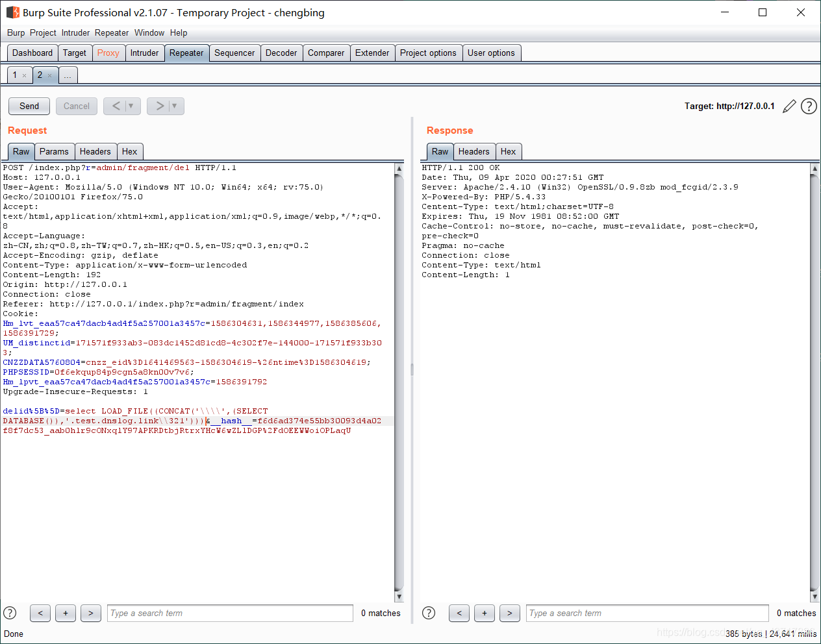
Task: Switch to the Decoder tab
Action: coord(281,53)
